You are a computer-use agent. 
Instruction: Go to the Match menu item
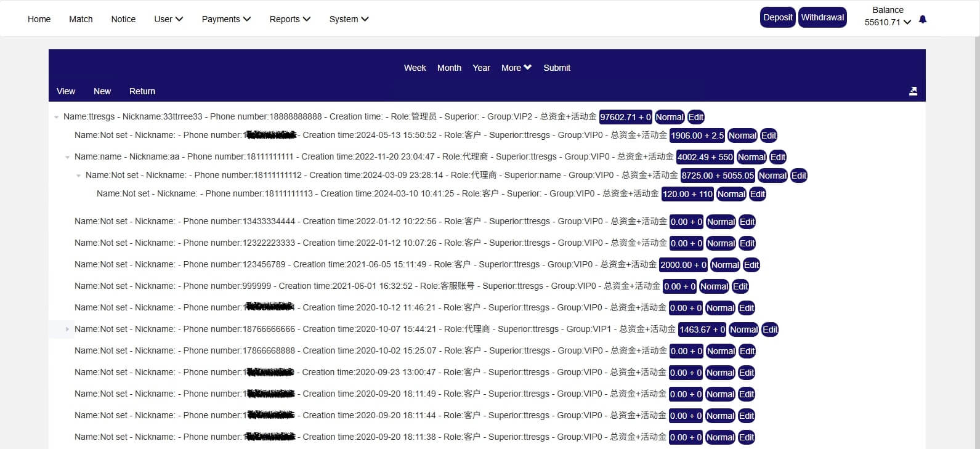click(81, 19)
